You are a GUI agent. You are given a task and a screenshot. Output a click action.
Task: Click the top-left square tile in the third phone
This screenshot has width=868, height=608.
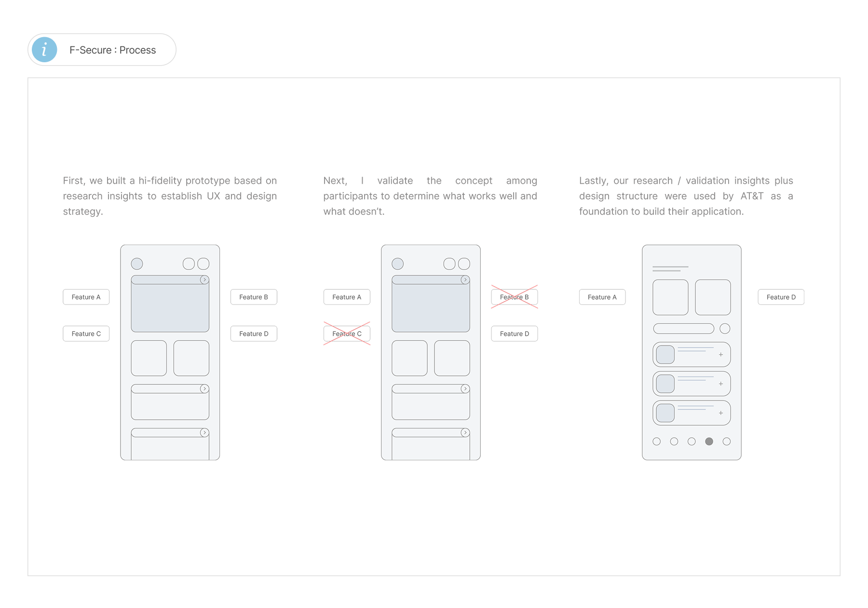[671, 297]
